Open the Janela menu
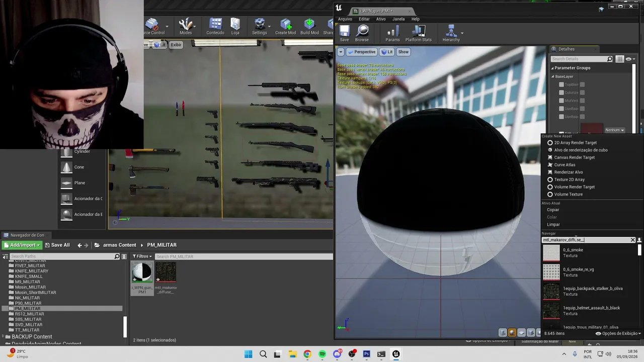 398,19
